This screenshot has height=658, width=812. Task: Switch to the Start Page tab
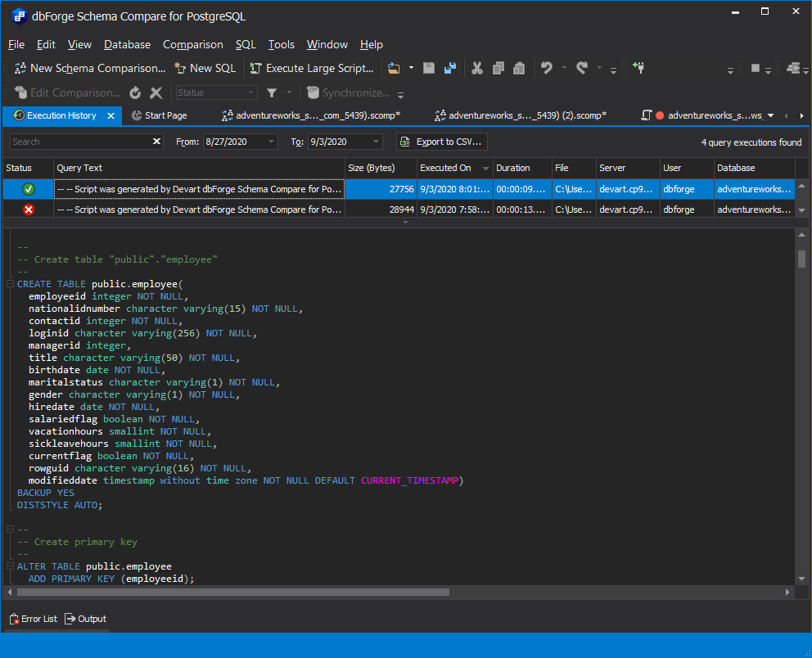tap(160, 115)
